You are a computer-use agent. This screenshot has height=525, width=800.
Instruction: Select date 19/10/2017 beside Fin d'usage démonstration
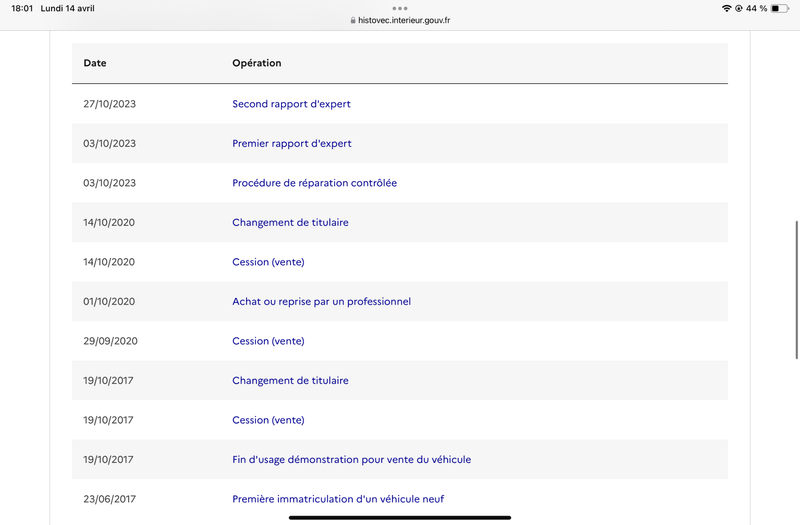coord(108,460)
